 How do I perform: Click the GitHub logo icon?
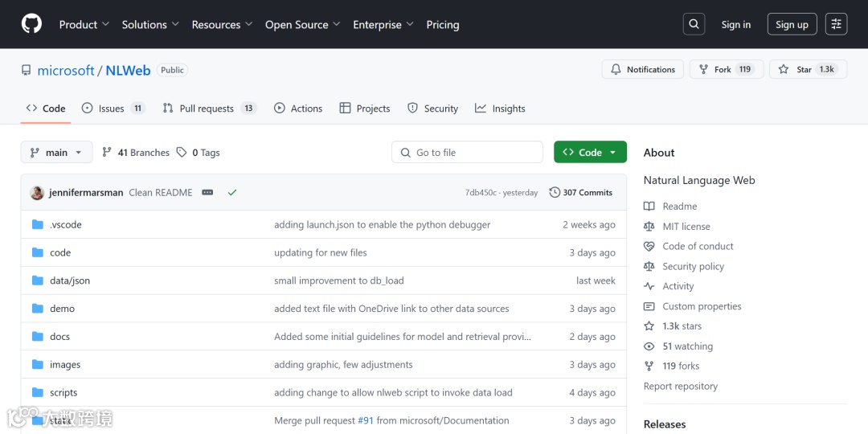(x=31, y=24)
